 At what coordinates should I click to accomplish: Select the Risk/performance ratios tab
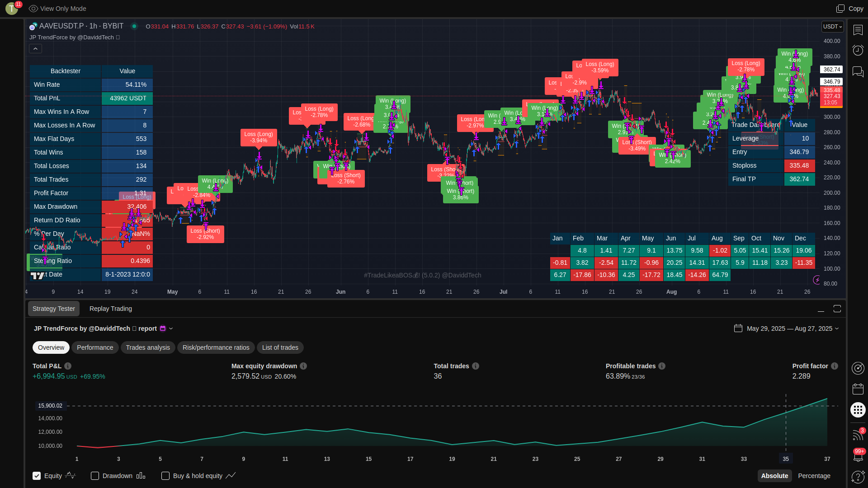click(216, 347)
